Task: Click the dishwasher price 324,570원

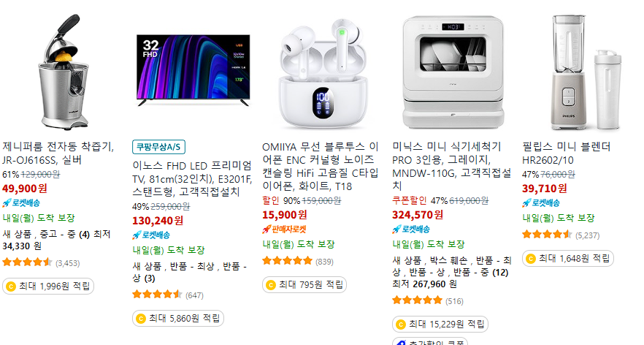Action: click(418, 215)
